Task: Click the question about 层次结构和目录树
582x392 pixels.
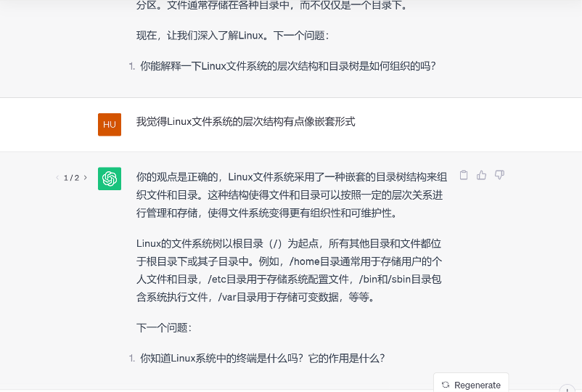Action: (x=287, y=66)
